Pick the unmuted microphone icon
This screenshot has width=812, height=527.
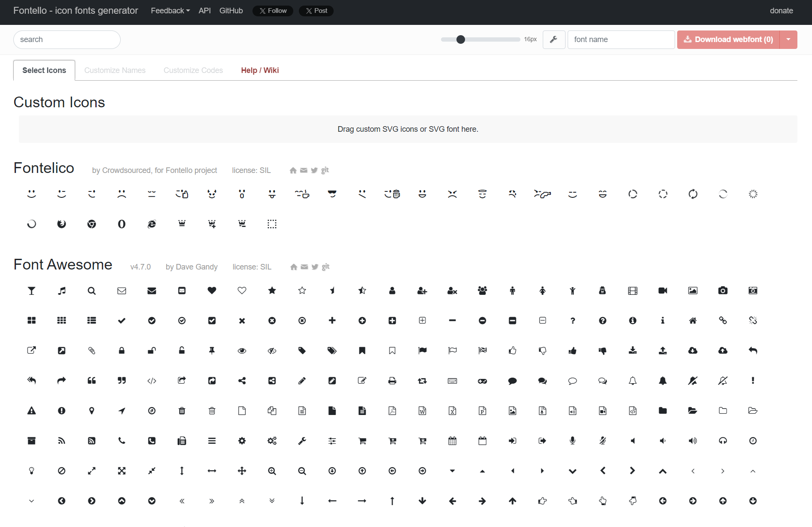[x=573, y=441]
